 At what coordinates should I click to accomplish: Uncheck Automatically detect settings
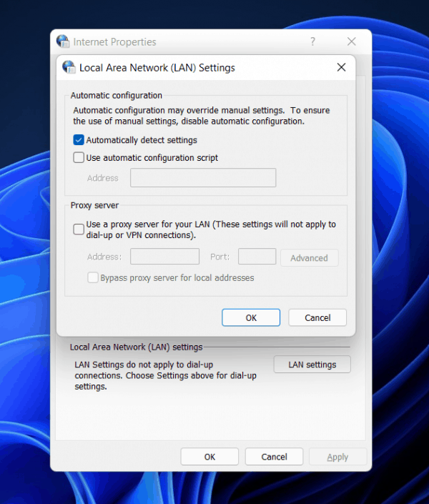79,140
